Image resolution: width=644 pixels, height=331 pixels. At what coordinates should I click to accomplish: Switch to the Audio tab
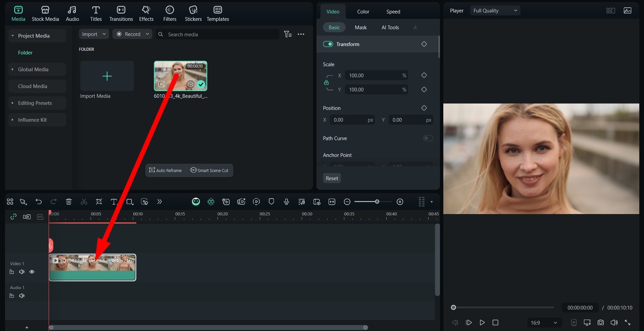(72, 14)
